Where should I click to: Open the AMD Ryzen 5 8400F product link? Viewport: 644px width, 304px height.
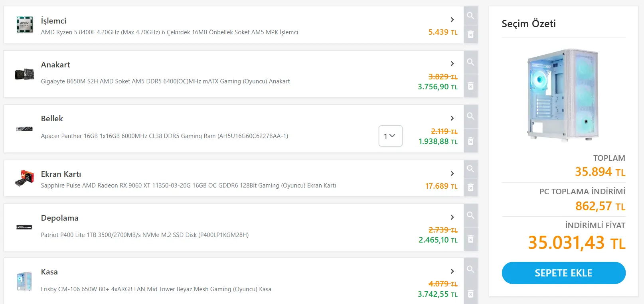point(170,32)
